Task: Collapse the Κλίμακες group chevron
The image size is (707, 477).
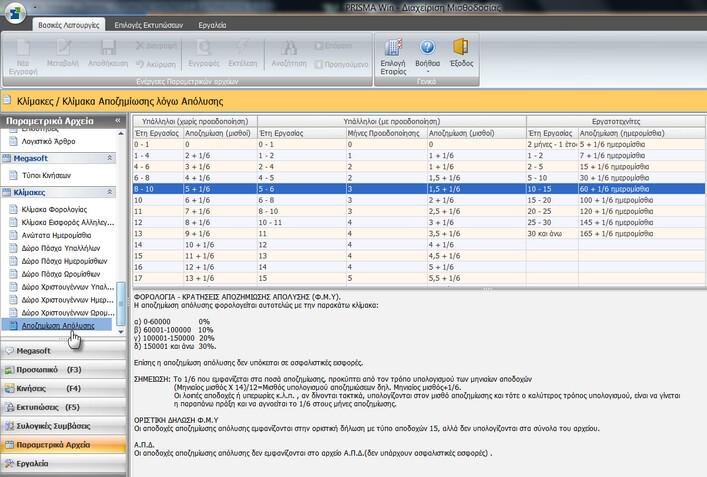Action: point(109,192)
